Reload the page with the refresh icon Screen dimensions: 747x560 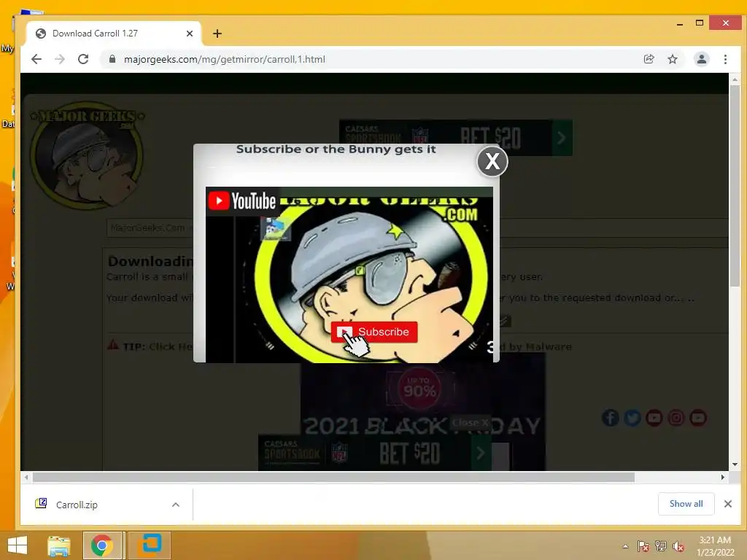click(83, 59)
